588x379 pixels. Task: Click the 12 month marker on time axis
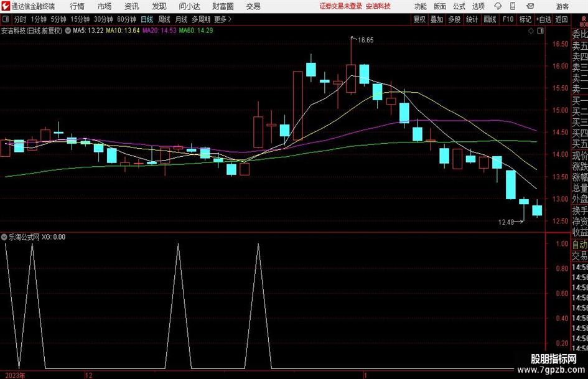click(x=88, y=375)
